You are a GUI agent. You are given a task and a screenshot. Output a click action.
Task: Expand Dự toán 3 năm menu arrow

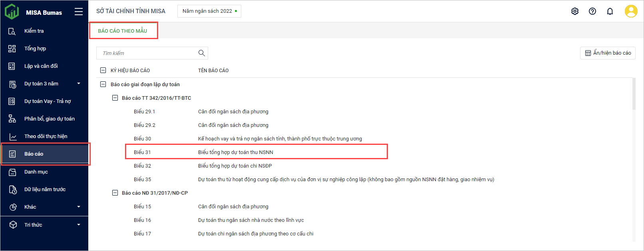coord(79,83)
